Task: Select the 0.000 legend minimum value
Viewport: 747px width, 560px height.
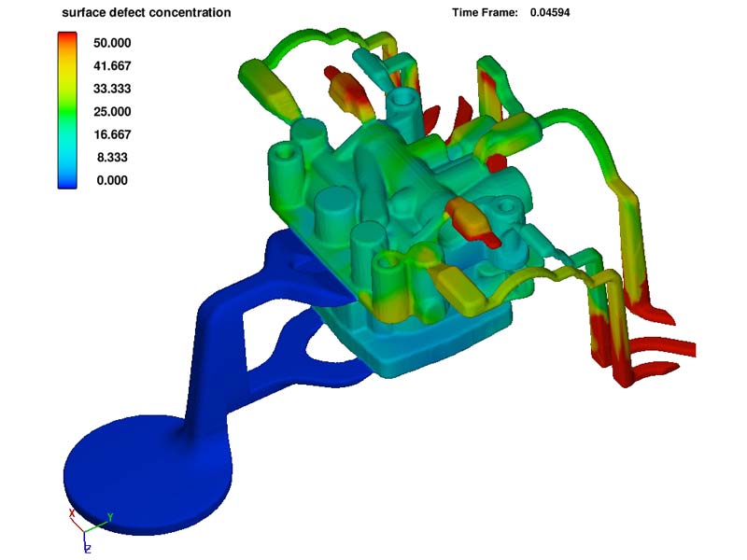Action: pyautogui.click(x=111, y=180)
